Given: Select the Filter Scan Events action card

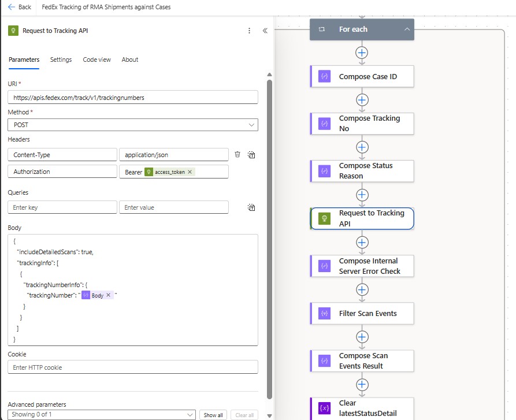Looking at the screenshot, I should point(362,314).
